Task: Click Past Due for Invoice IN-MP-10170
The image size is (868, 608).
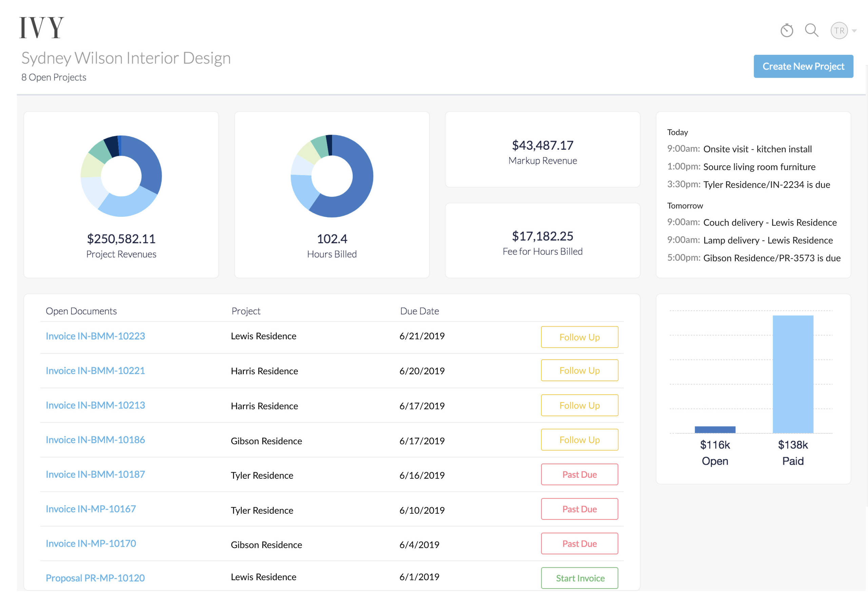Action: point(579,544)
